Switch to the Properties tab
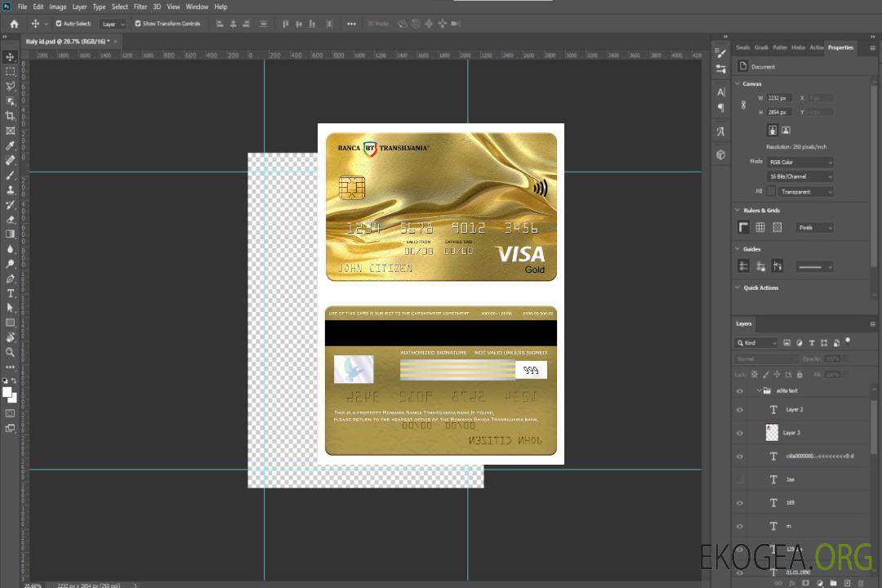 pyautogui.click(x=840, y=48)
